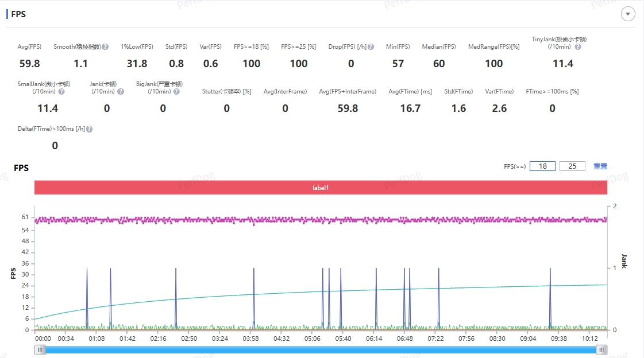Image resolution: width=644 pixels, height=358 pixels.
Task: Open help icon beside BigJank (/10min)
Action: (176, 91)
